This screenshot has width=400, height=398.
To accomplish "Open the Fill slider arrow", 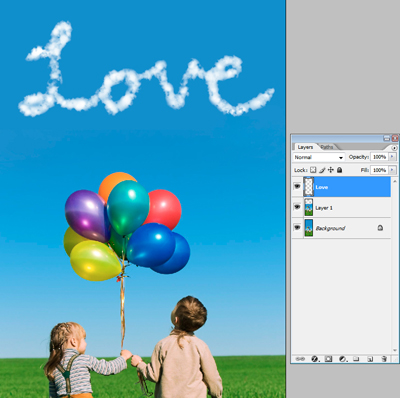I will [392, 170].
